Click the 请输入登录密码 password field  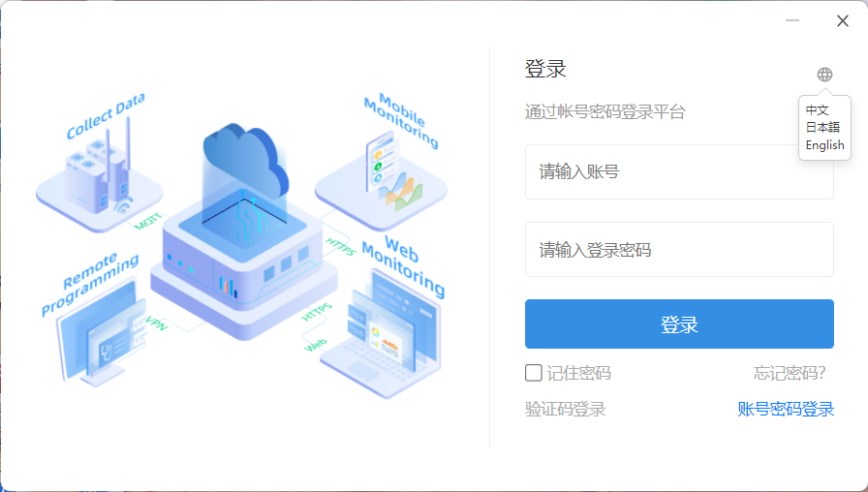(x=679, y=249)
